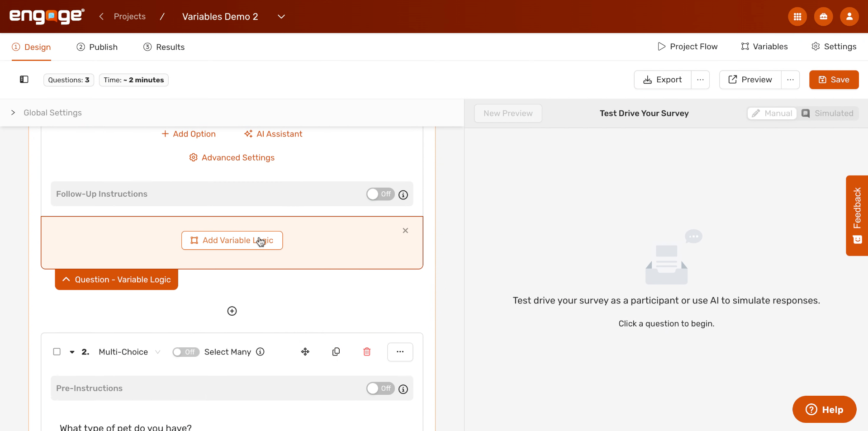Open Advanced Settings link

232,157
